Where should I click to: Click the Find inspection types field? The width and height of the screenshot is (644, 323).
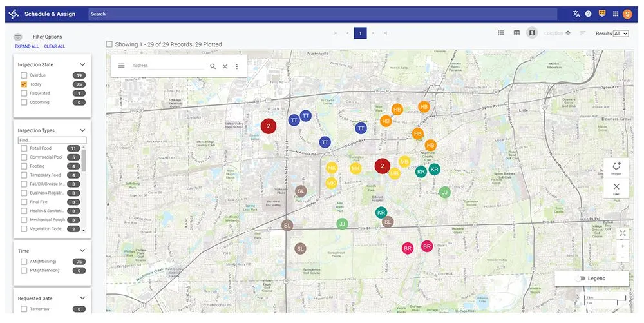52,140
